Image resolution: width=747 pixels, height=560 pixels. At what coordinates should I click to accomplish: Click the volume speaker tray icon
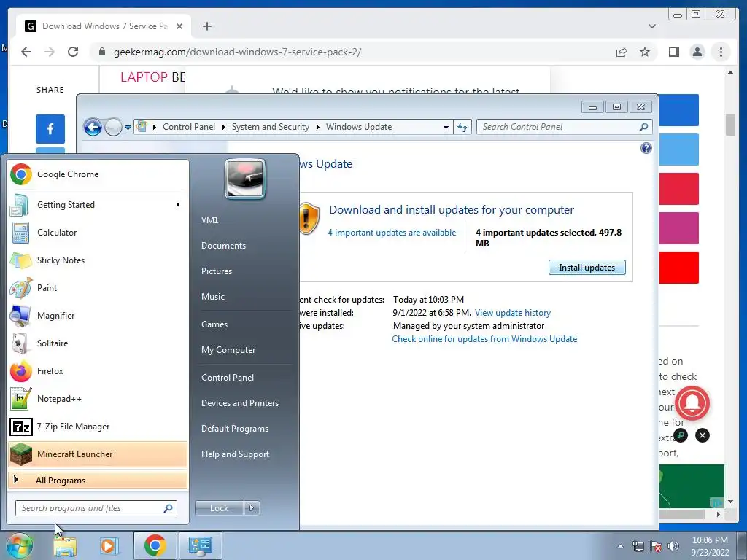tap(673, 546)
